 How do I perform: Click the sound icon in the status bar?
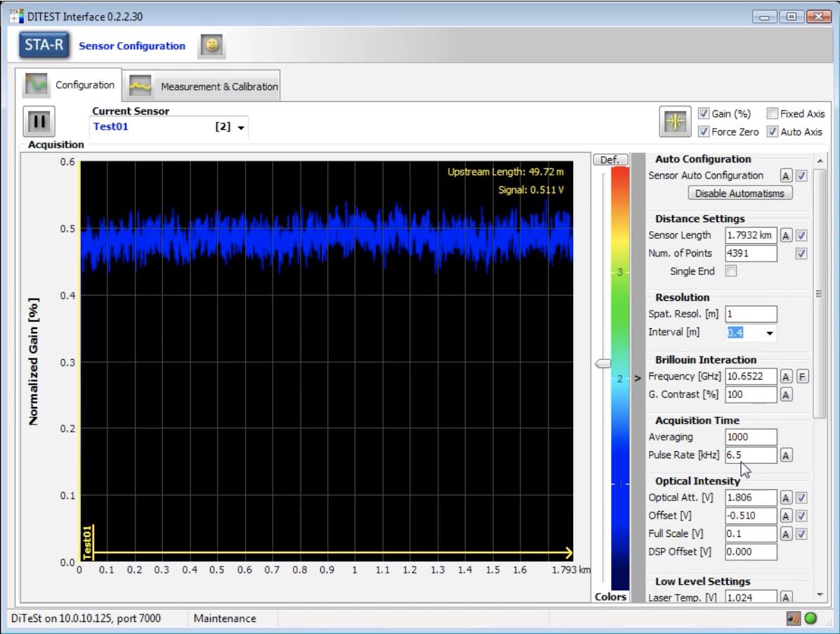pyautogui.click(x=793, y=619)
